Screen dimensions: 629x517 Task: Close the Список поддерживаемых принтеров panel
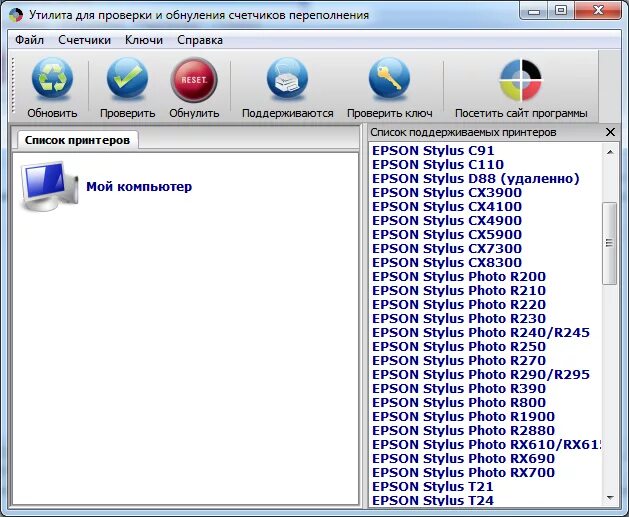tap(610, 132)
